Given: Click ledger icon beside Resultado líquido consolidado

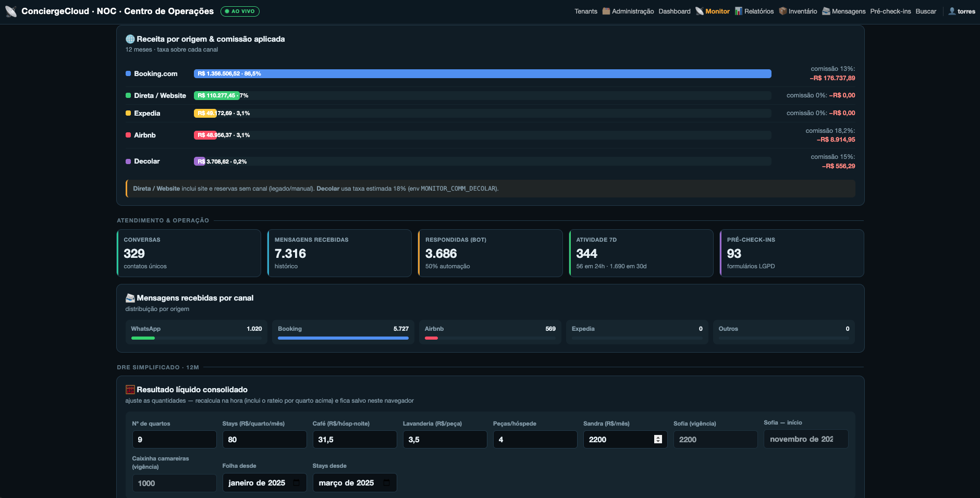Looking at the screenshot, I should click(130, 390).
